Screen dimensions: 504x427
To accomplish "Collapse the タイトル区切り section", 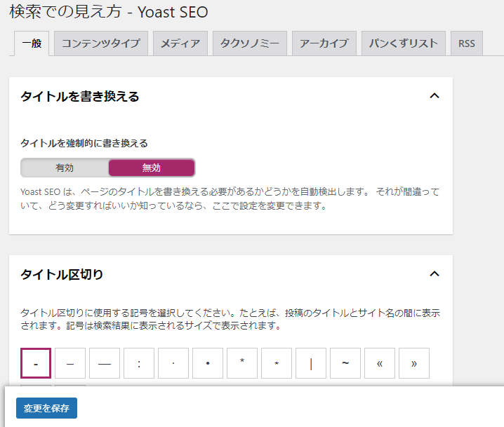I will coord(434,274).
